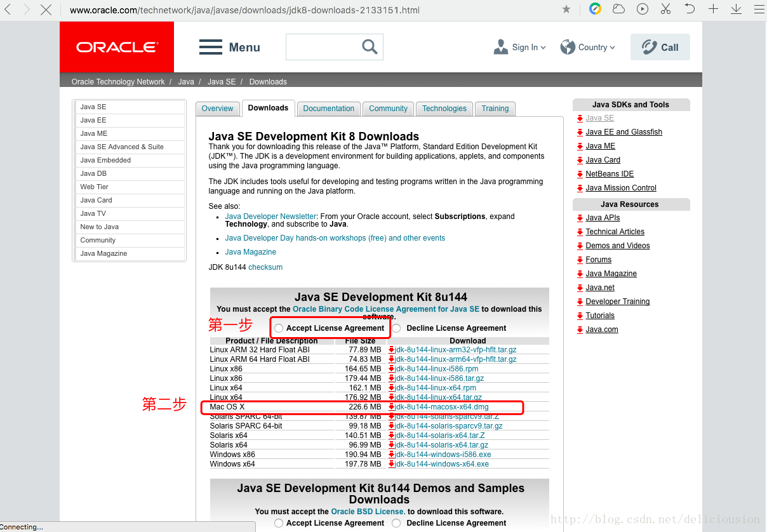Screen dimensions: 767x532
Task: Click the red arrow icon beside Java Card
Action: click(580, 160)
